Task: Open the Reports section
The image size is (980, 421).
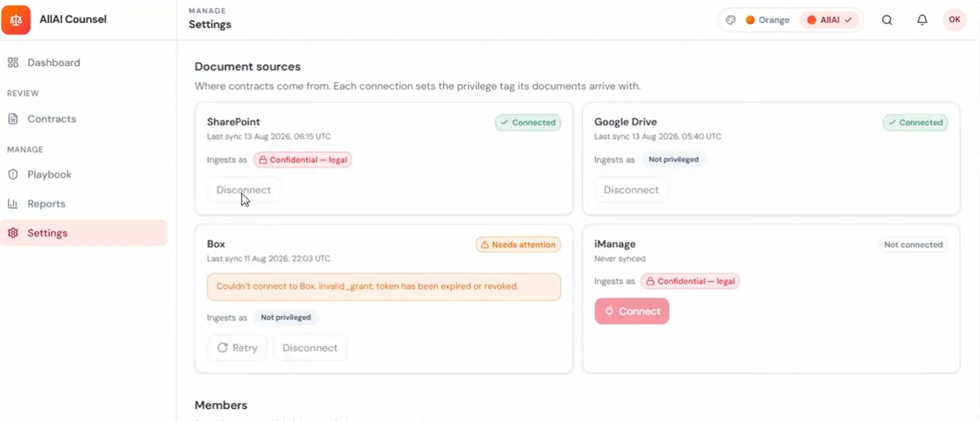Action: 84,204
